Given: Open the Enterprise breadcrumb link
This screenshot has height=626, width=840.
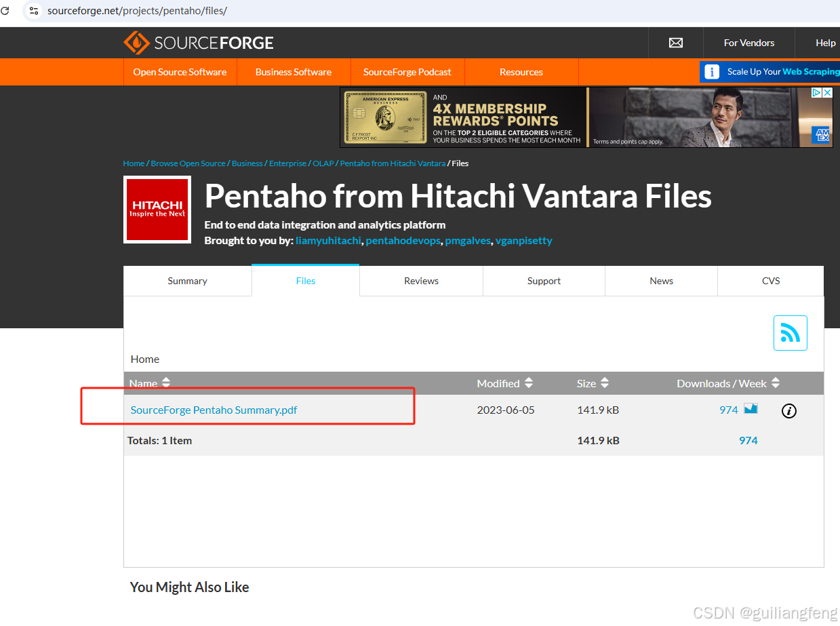Looking at the screenshot, I should pyautogui.click(x=288, y=163).
